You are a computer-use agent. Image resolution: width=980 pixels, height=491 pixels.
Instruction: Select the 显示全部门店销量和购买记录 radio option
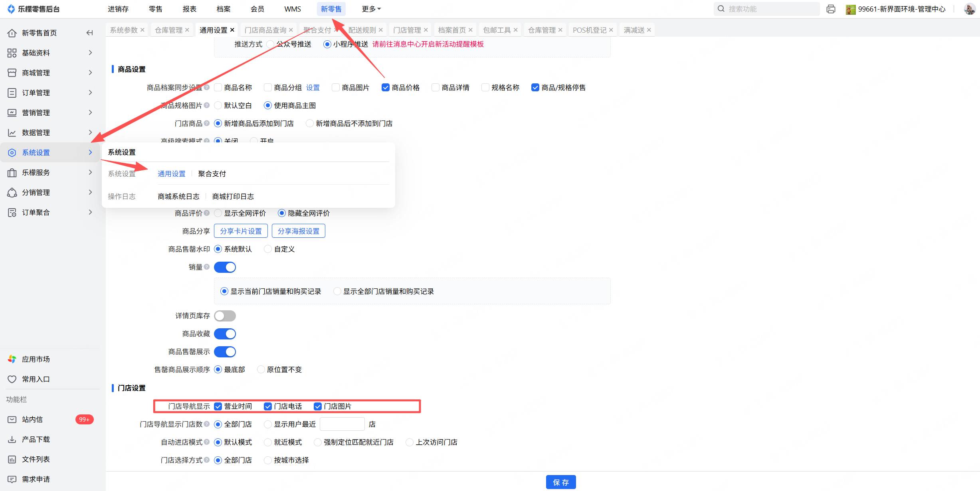pyautogui.click(x=337, y=292)
